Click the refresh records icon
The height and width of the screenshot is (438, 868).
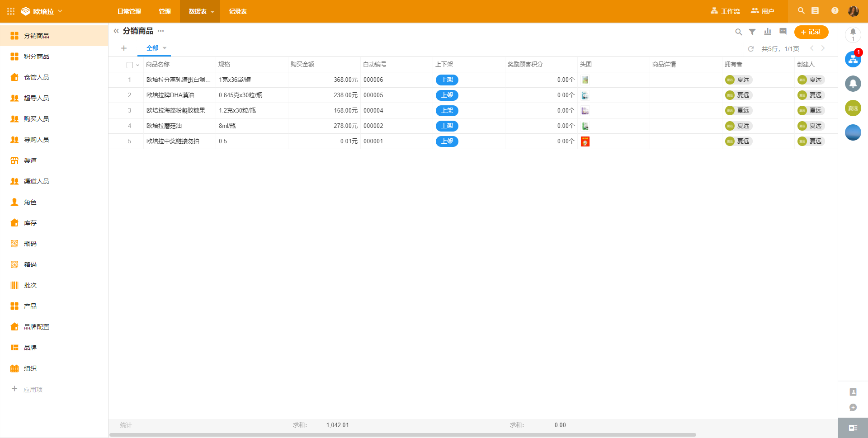(x=751, y=49)
